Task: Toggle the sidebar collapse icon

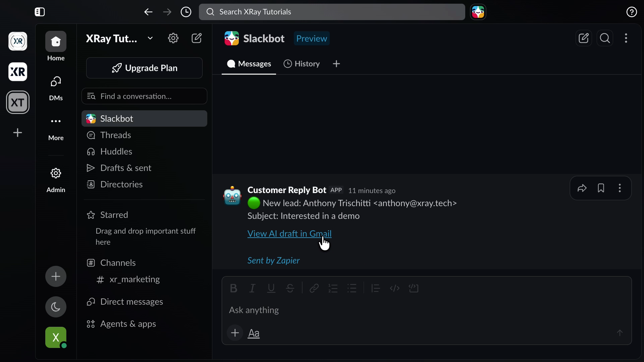Action: coord(40,12)
